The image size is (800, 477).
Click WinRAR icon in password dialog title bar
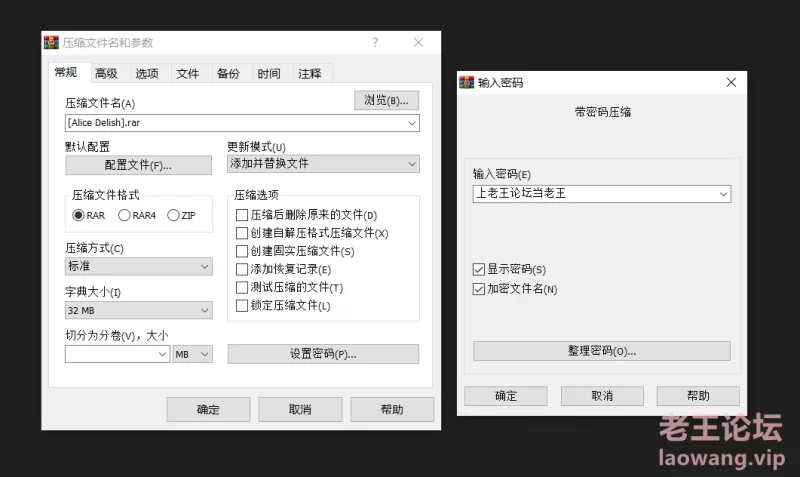466,82
